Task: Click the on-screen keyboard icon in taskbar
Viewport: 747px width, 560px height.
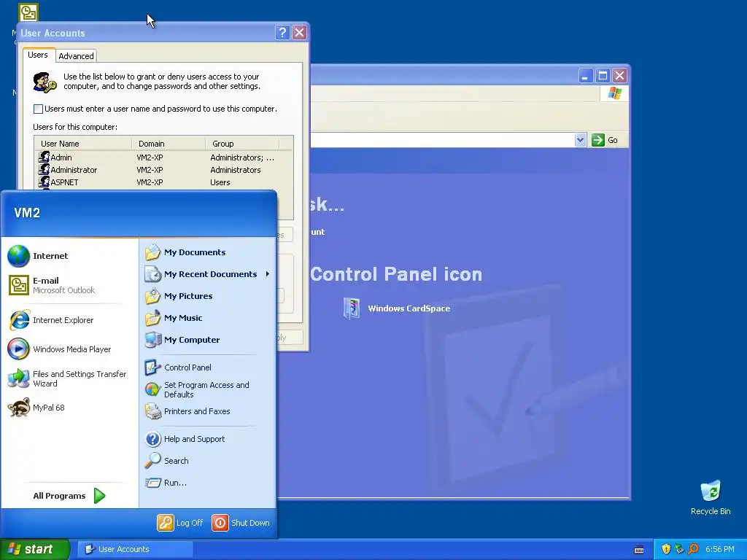Action: click(639, 550)
